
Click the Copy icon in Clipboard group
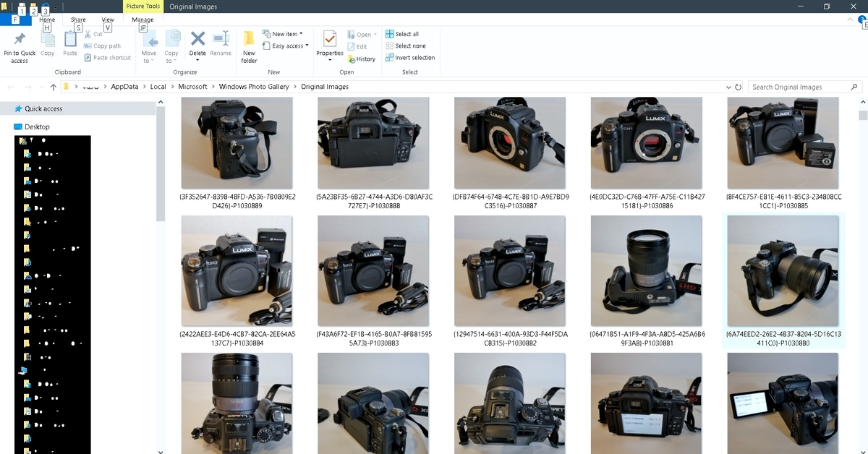pos(48,40)
